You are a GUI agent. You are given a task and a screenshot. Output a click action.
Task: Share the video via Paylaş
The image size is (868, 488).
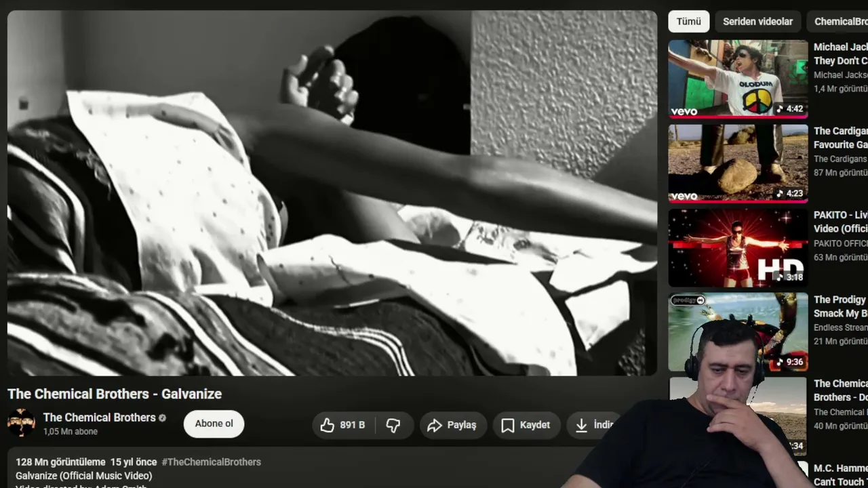pos(453,425)
